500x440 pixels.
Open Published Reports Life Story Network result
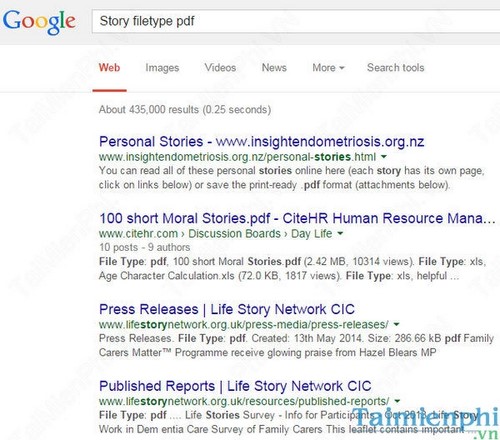(x=235, y=386)
